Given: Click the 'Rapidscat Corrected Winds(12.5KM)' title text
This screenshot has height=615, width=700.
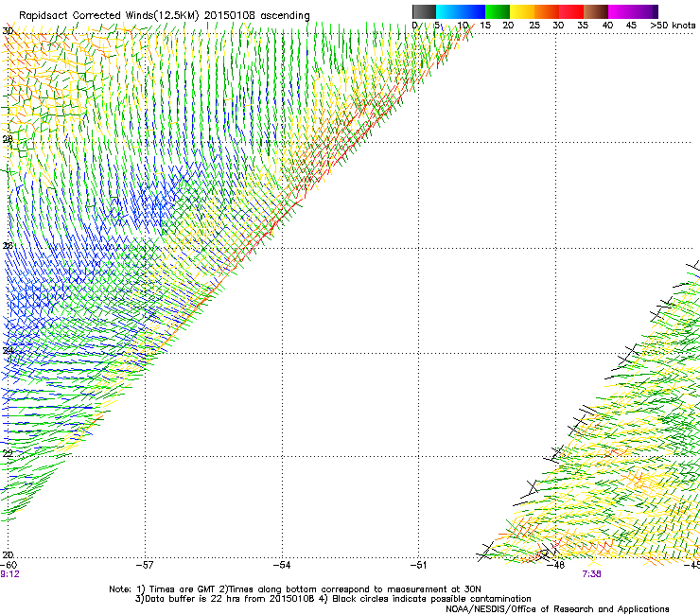Looking at the screenshot, I should 109,15.
